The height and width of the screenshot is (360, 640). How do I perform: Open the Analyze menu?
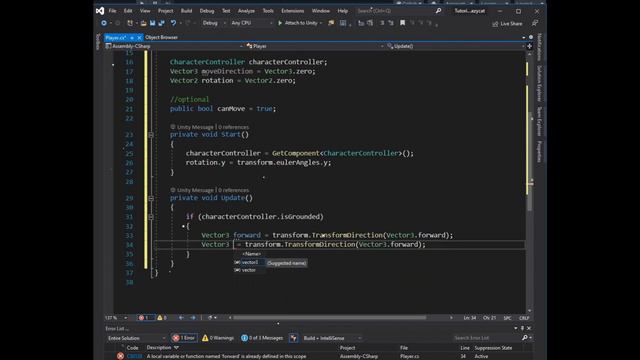click(x=246, y=11)
